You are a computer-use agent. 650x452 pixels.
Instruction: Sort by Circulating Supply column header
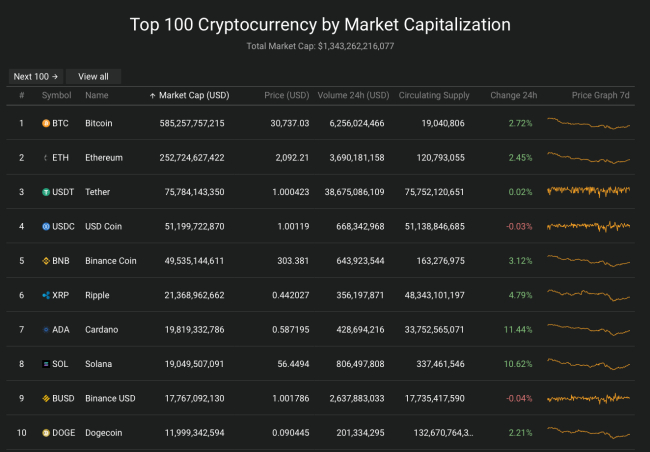[x=434, y=96]
